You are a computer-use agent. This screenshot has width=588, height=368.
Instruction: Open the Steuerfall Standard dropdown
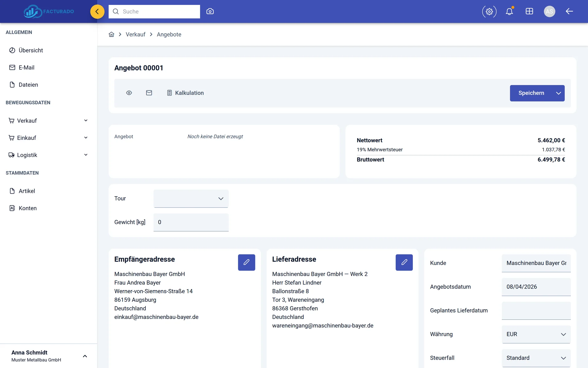(x=536, y=358)
